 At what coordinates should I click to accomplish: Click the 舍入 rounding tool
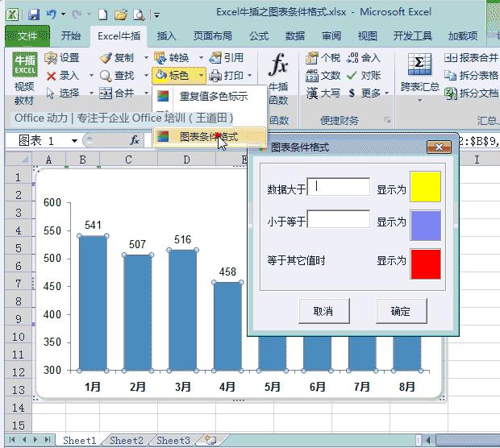(x=364, y=58)
